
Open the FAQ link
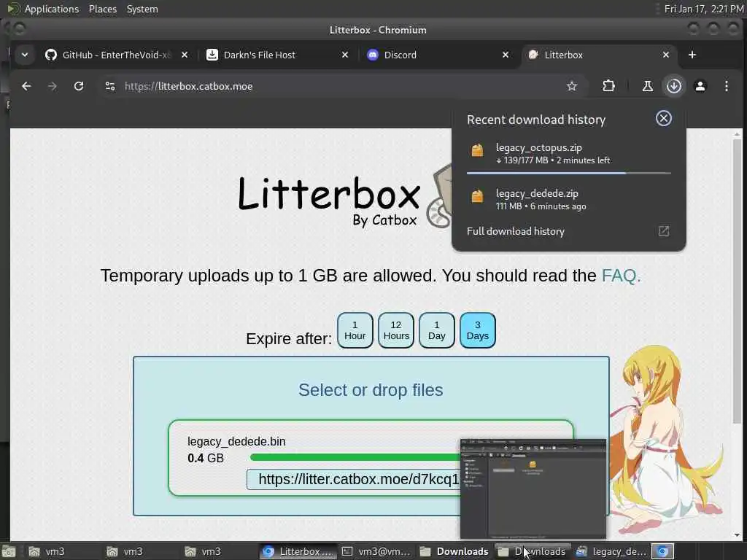tap(621, 276)
